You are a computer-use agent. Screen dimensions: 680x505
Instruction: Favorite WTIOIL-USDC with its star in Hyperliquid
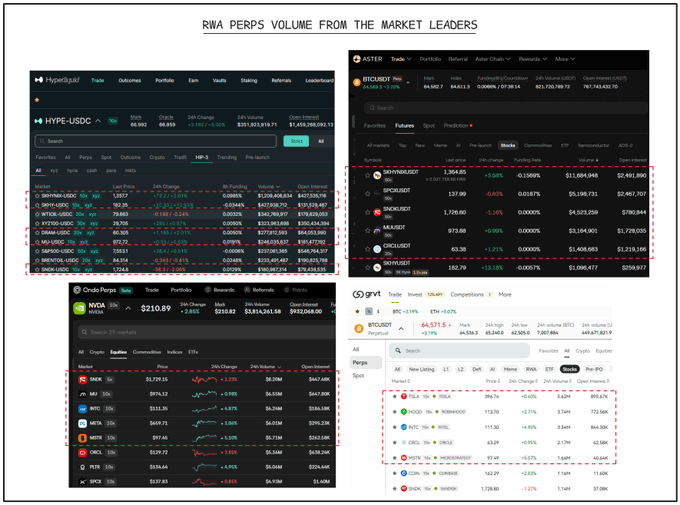coord(37,214)
